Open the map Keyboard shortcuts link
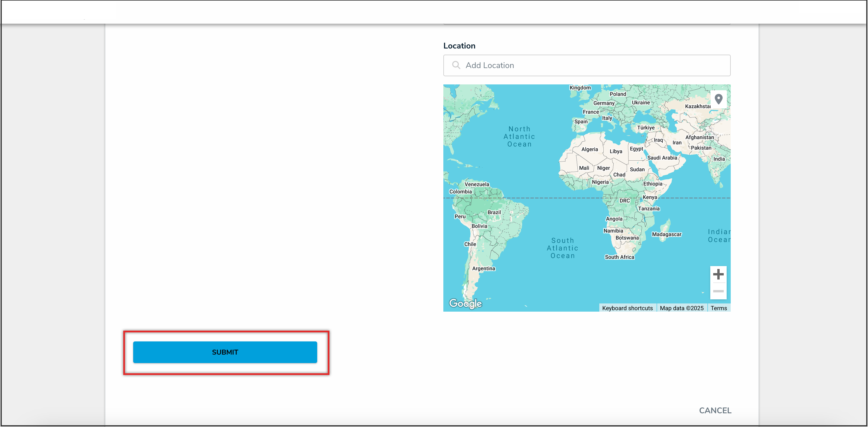Image resolution: width=868 pixels, height=427 pixels. pyautogui.click(x=627, y=308)
